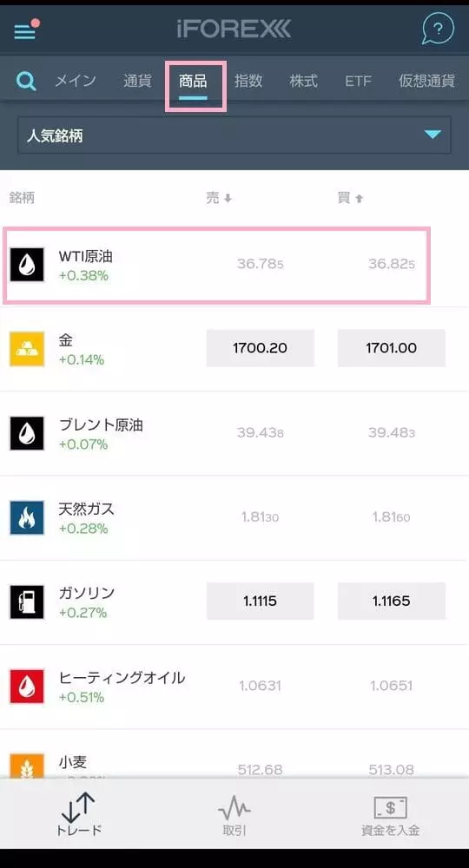Open the 取引 bottom tab
Screen dimensions: 469x868
[x=234, y=816]
